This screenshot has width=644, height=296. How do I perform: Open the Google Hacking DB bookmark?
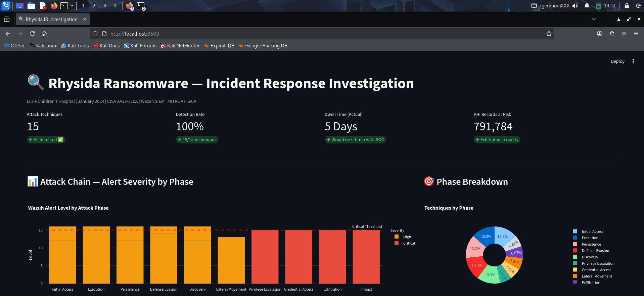[263, 46]
